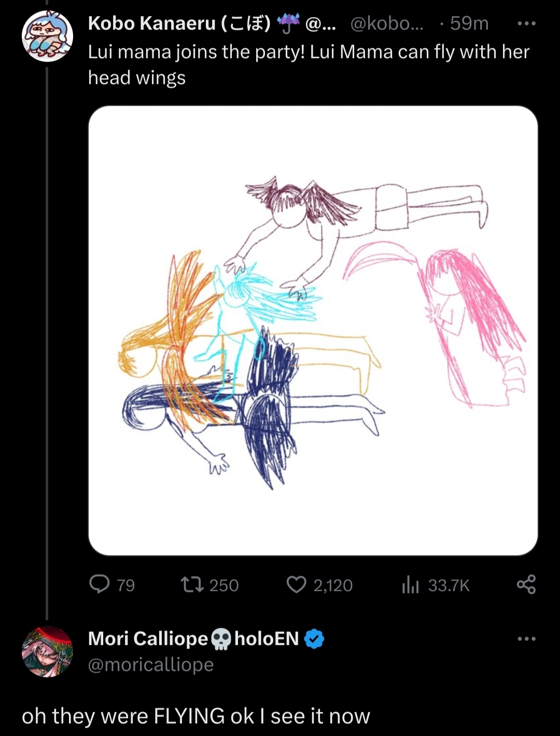Open Mori Calliope holoEN display name

pos(193,638)
